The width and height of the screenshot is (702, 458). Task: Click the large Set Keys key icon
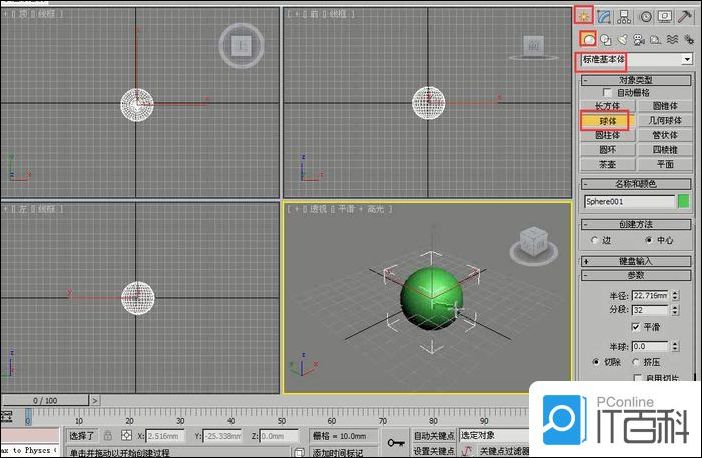(396, 442)
